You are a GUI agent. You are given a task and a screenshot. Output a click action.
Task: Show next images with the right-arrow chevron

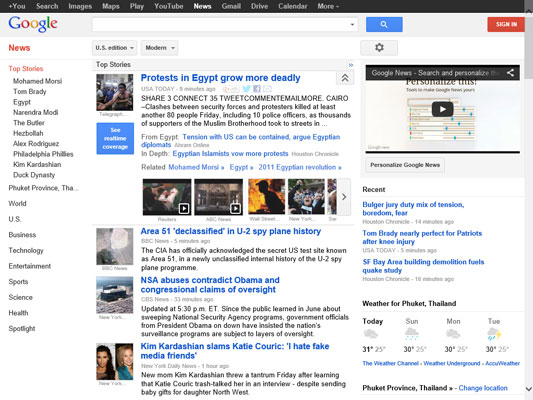click(x=344, y=197)
